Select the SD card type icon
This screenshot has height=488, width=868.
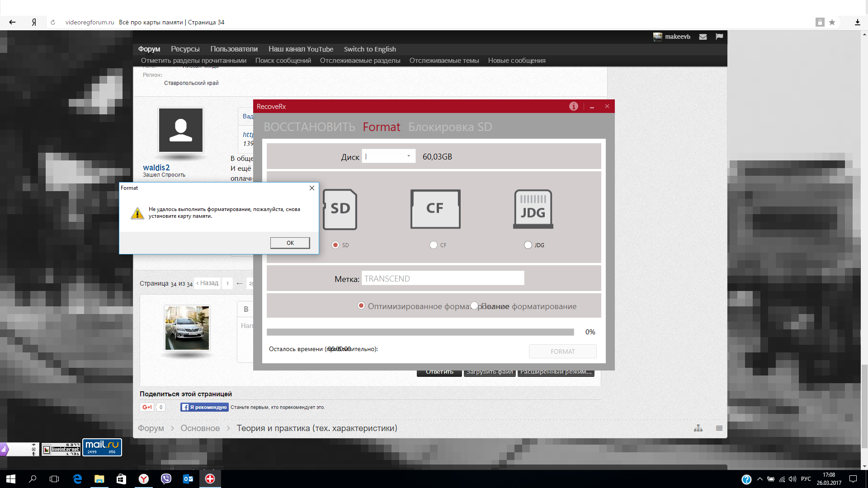pos(340,209)
